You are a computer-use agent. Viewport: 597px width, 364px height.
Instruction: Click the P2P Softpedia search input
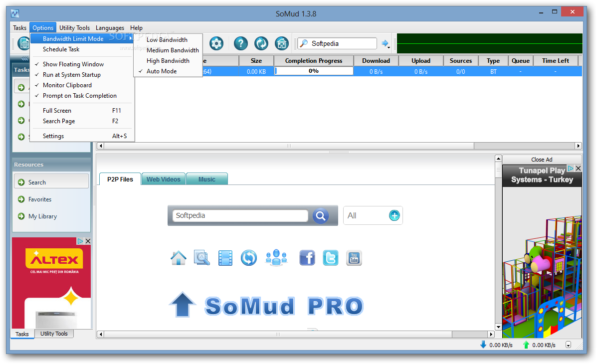click(x=240, y=215)
